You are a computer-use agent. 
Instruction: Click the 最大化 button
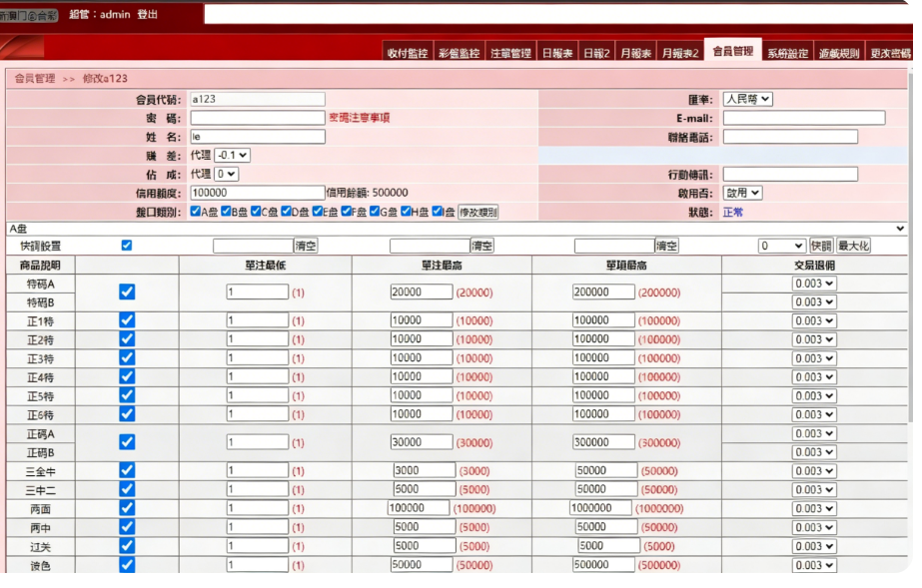pos(853,246)
